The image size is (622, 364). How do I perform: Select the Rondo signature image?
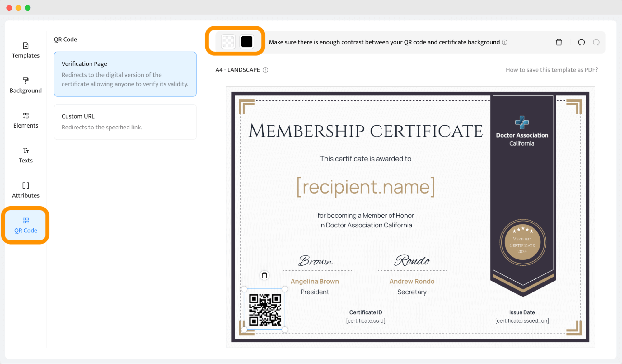(412, 260)
